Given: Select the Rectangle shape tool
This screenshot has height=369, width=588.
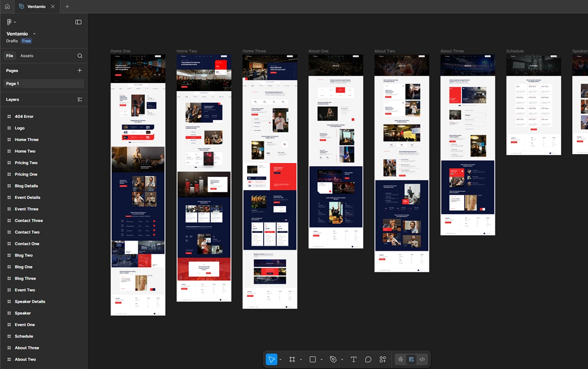Looking at the screenshot, I should coord(312,359).
